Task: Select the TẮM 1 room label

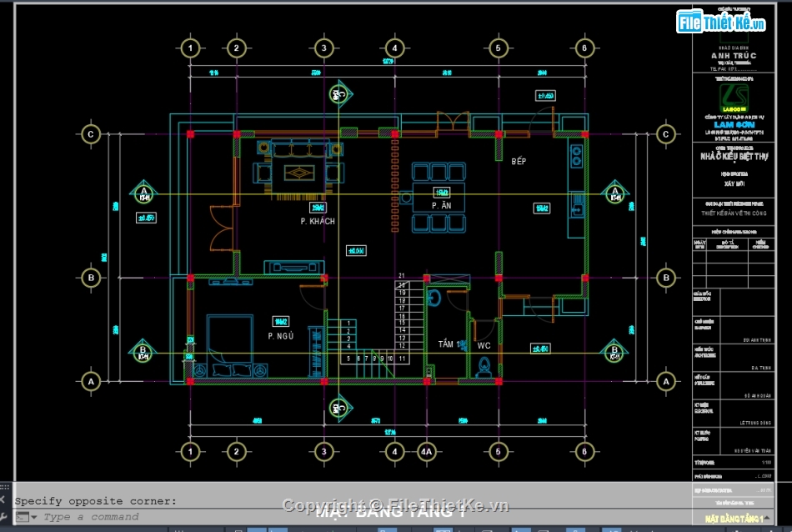Action: (x=450, y=344)
